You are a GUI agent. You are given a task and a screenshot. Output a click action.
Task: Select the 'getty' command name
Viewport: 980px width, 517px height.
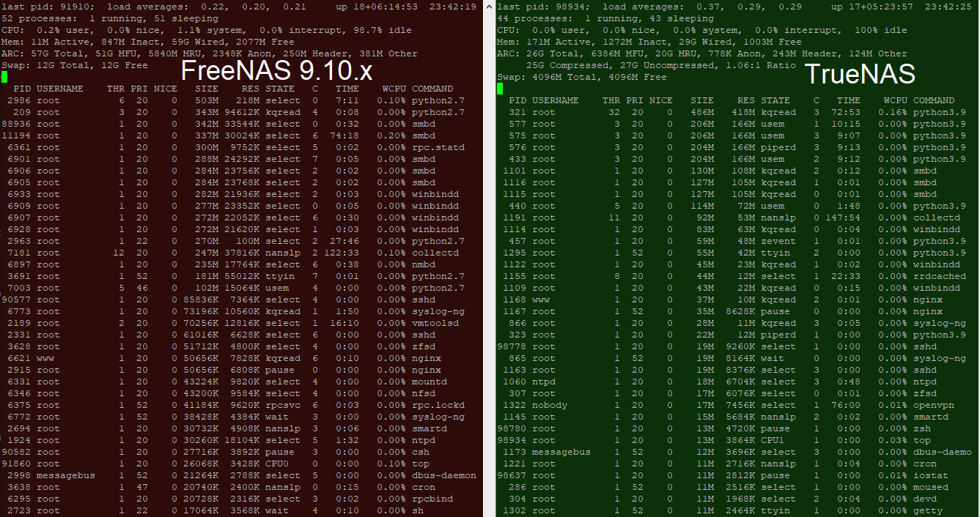tap(928, 510)
